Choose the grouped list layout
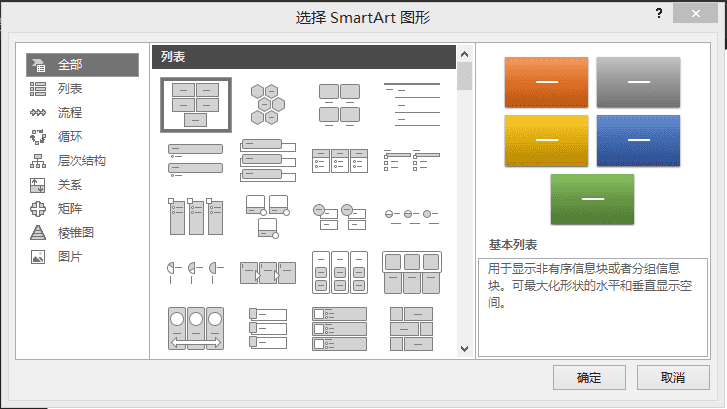The height and width of the screenshot is (409, 727). [340, 272]
